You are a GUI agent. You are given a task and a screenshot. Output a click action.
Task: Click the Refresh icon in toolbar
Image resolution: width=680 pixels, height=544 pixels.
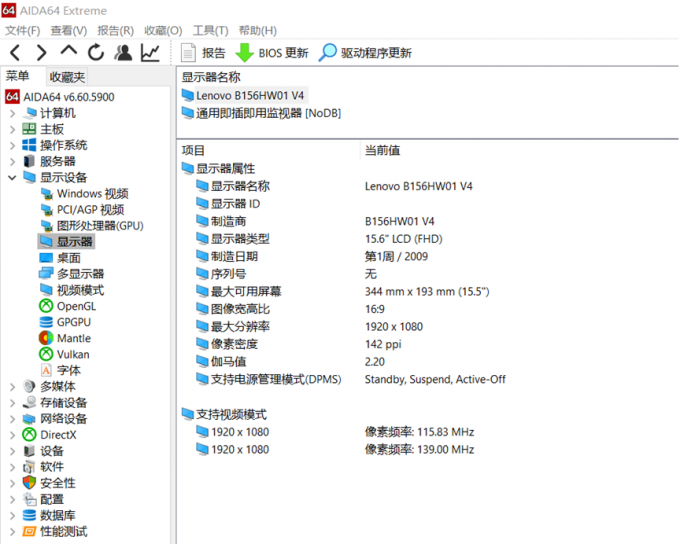pos(96,53)
